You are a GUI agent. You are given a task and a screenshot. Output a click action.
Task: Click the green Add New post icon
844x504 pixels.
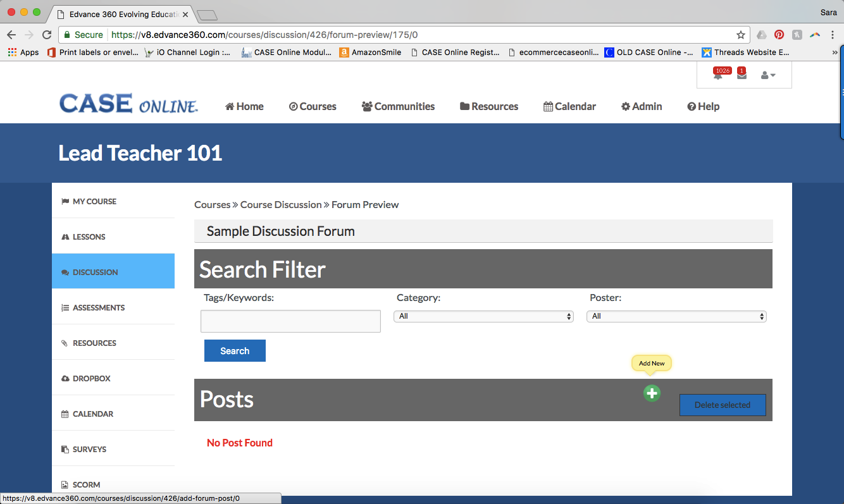[652, 393]
